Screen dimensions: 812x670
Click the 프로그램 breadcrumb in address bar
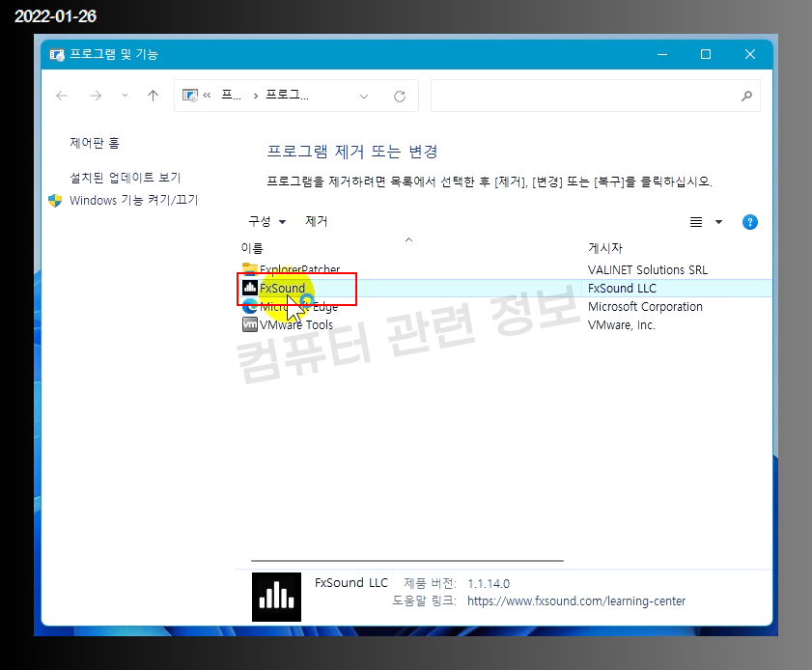pyautogui.click(x=287, y=96)
